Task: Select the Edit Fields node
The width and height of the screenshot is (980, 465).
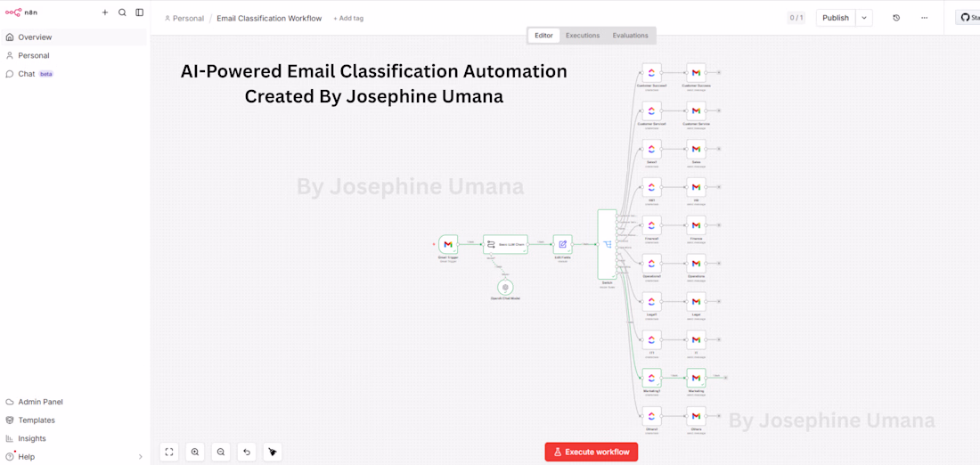Action: click(562, 244)
